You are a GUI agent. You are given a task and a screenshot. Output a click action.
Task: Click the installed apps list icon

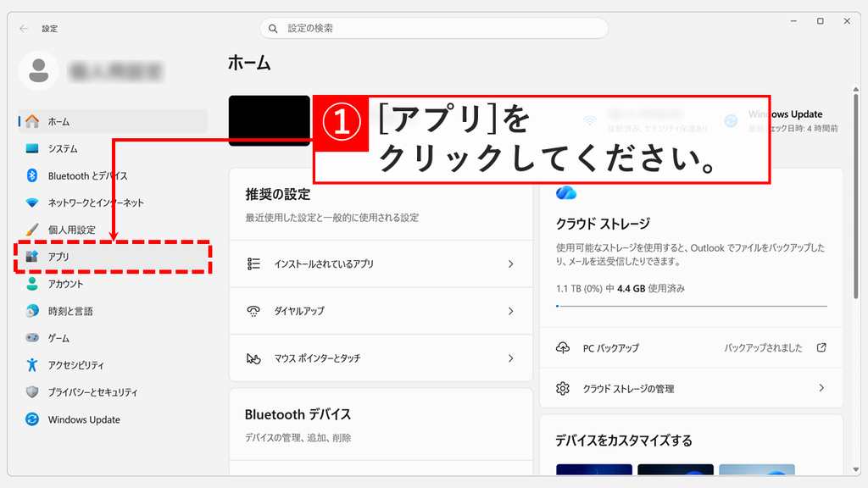coord(253,264)
